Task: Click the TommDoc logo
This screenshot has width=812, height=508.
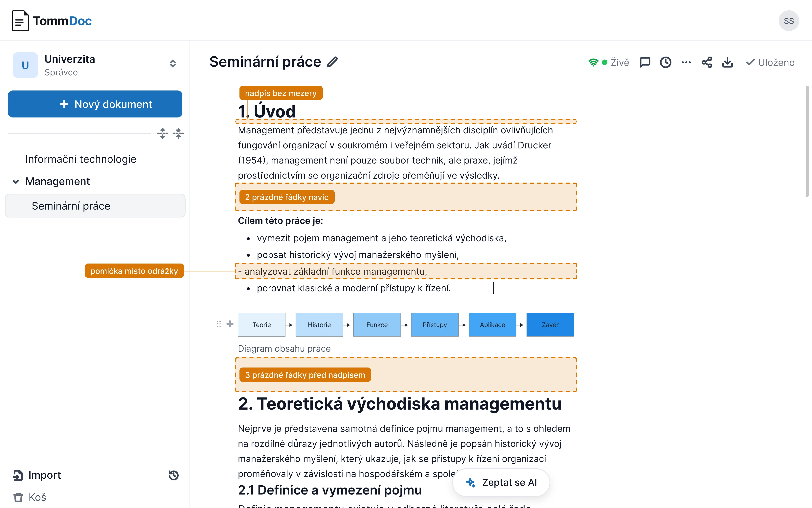Action: [x=52, y=21]
